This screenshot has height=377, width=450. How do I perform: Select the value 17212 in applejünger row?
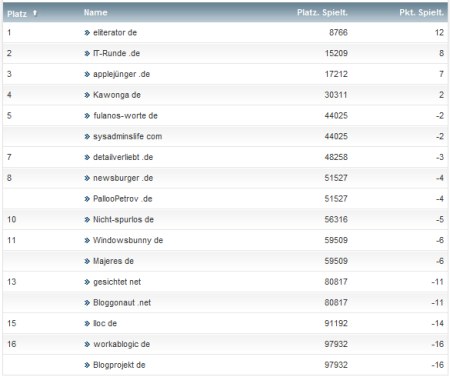click(336, 74)
